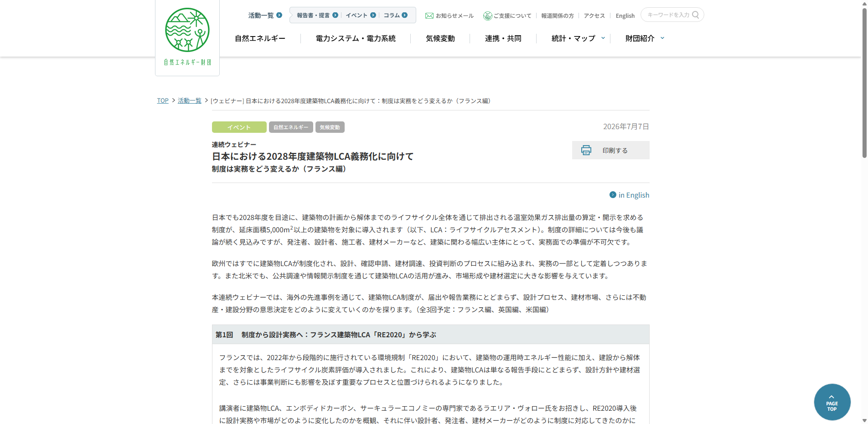The height and width of the screenshot is (424, 868).
Task: Open お知らせメール link
Action: point(455,16)
